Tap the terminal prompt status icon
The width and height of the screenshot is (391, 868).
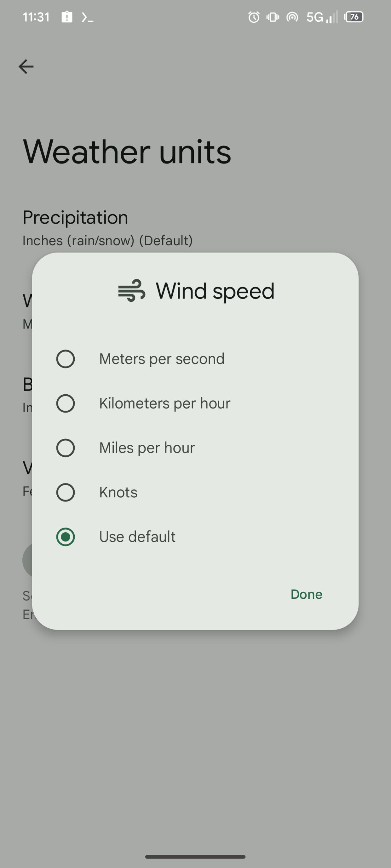[x=87, y=17]
